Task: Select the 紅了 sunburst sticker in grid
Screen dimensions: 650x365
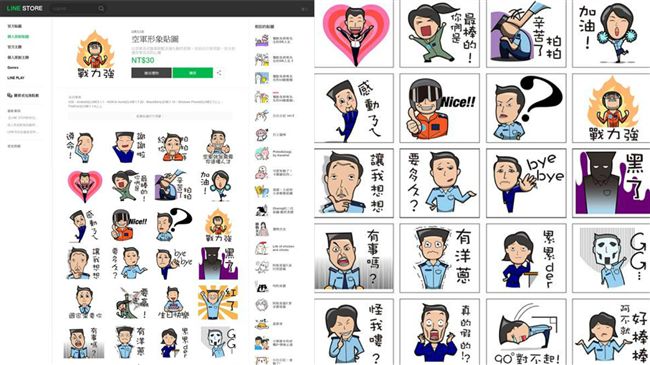Action: pos(218,302)
